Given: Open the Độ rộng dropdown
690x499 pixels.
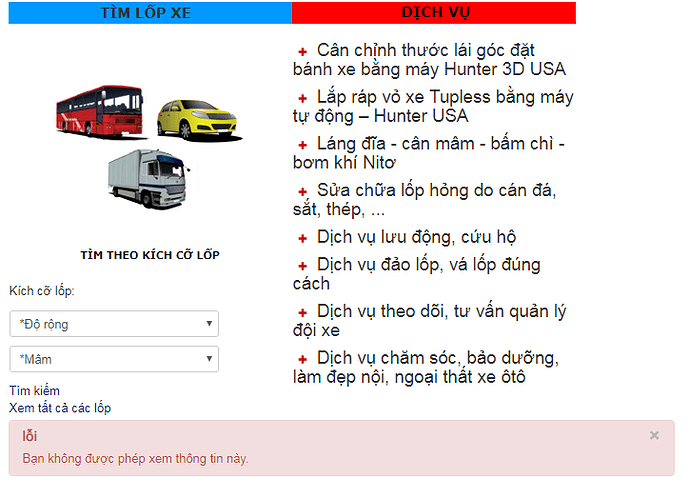Looking at the screenshot, I should [x=114, y=324].
